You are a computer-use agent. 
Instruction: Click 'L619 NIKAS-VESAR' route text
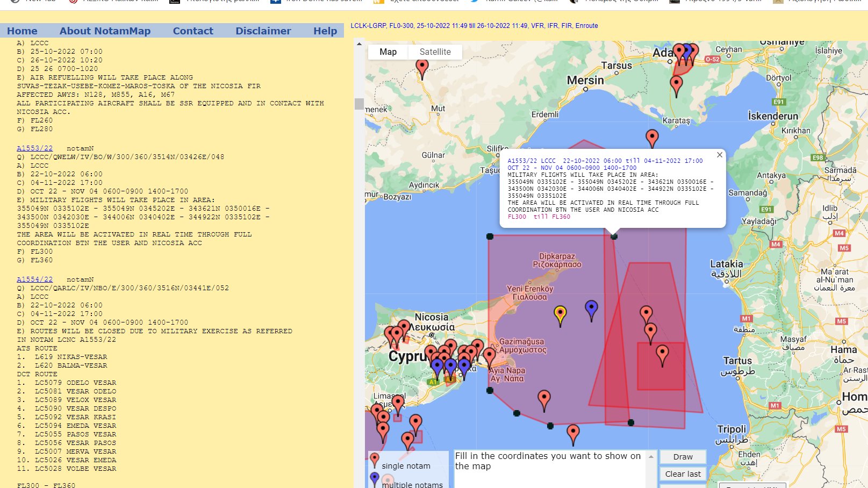pos(71,357)
